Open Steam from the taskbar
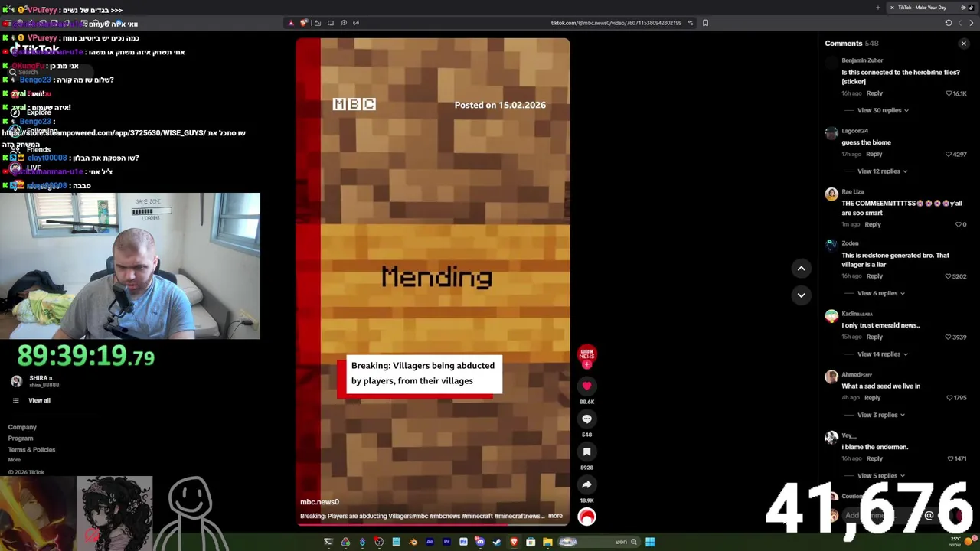 click(x=497, y=542)
